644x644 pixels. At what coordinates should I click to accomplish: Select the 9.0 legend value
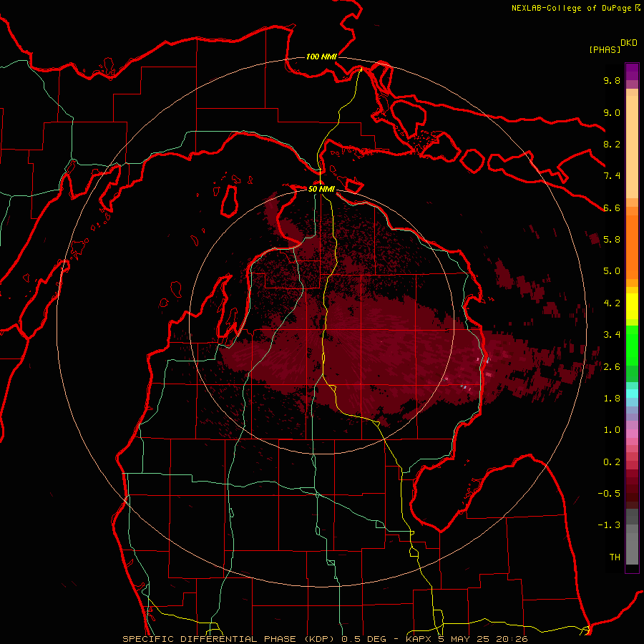(x=612, y=112)
